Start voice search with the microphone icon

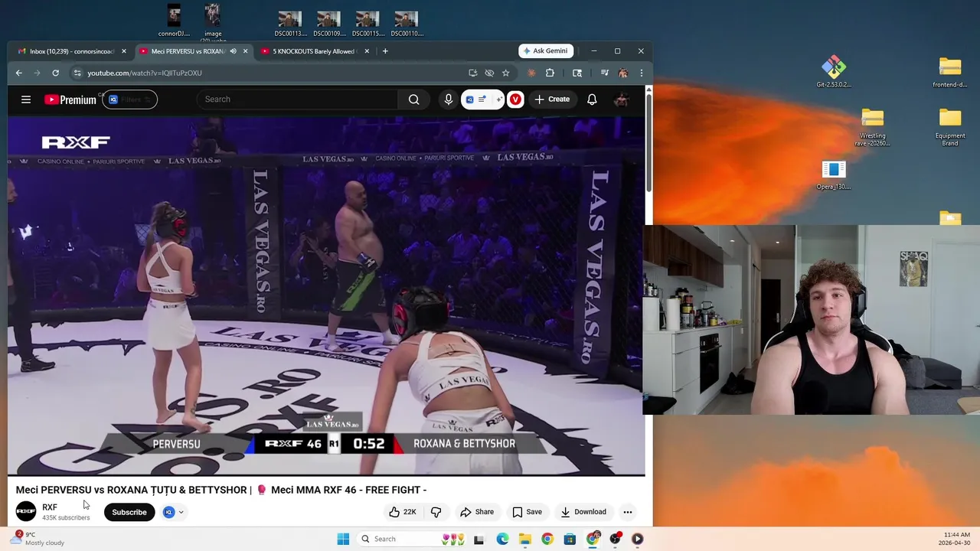pos(449,99)
